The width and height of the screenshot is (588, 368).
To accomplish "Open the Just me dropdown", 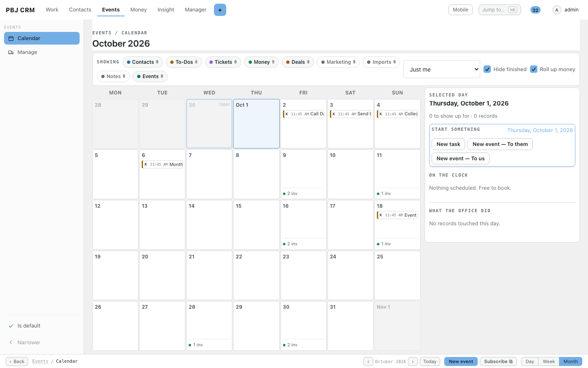I will click(x=442, y=69).
